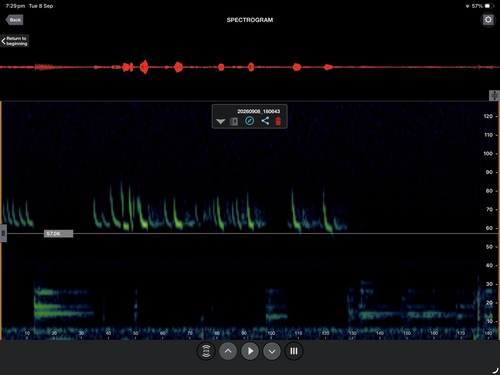Viewport: 500px width, 375px height.
Task: Expand the recording info dropdown triangle
Action: pos(220,121)
